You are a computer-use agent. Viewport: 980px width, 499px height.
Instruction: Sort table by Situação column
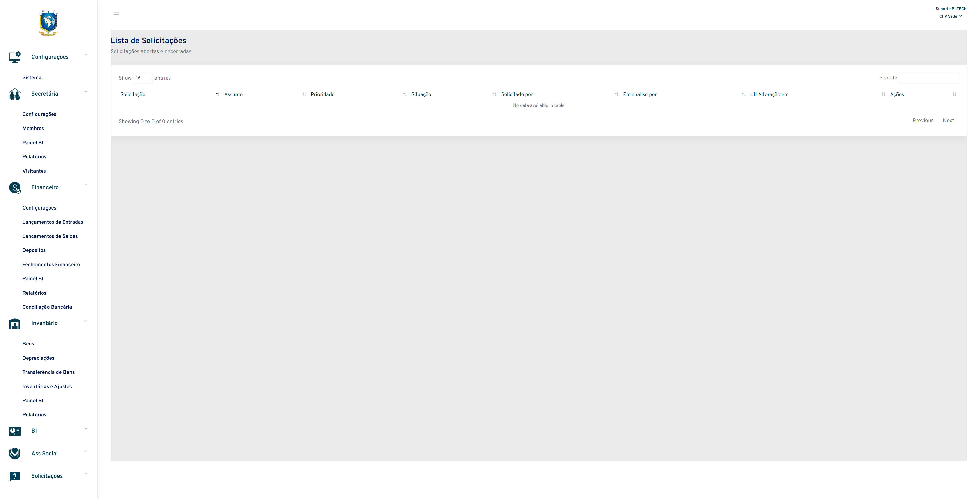421,94
